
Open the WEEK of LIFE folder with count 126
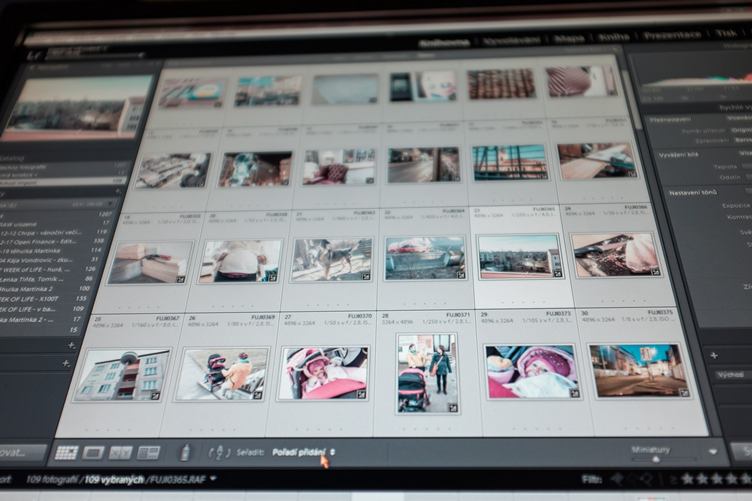coord(48,270)
